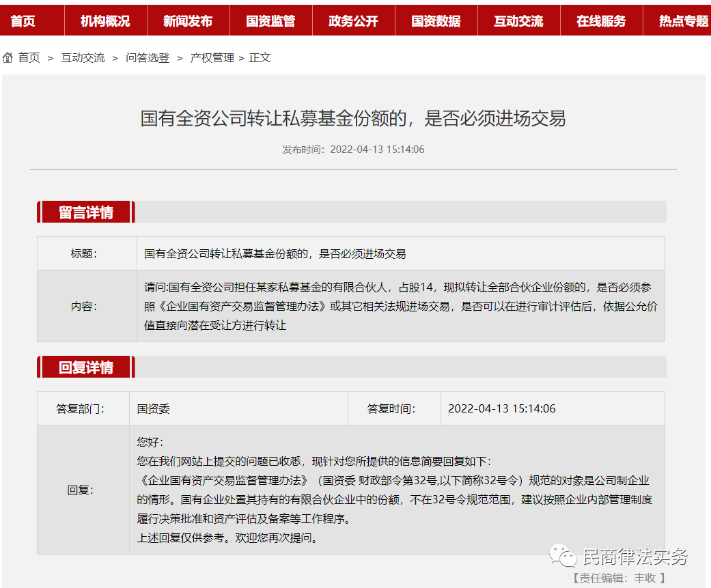The width and height of the screenshot is (711, 588).
Task: Open the 国资数据 navigation menu
Action: click(x=436, y=20)
